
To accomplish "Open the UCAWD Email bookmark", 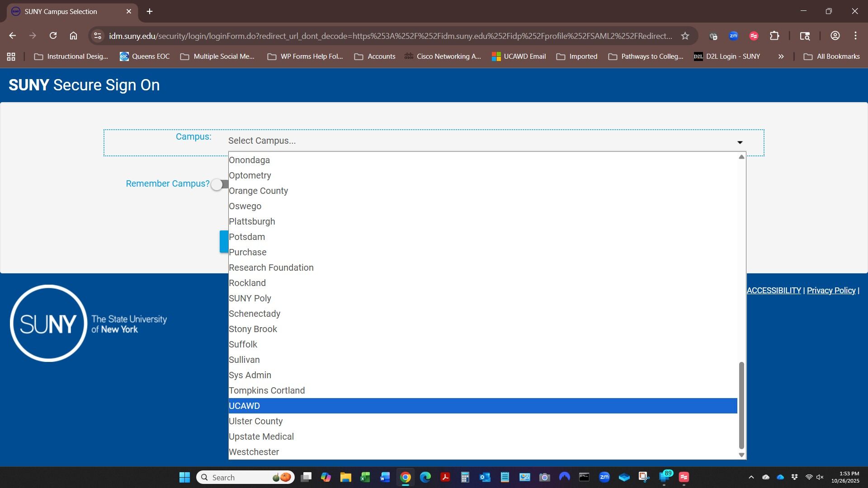I will click(x=519, y=56).
